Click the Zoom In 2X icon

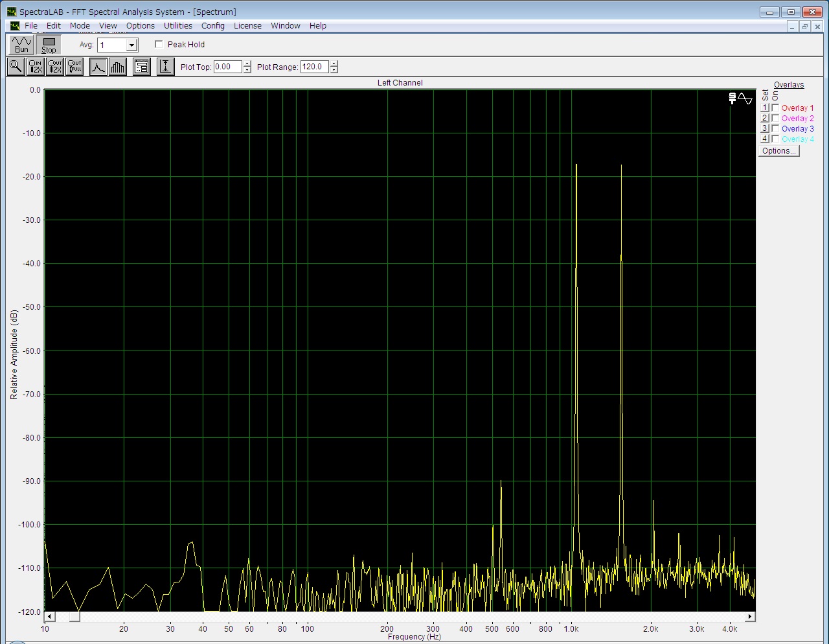tap(36, 67)
